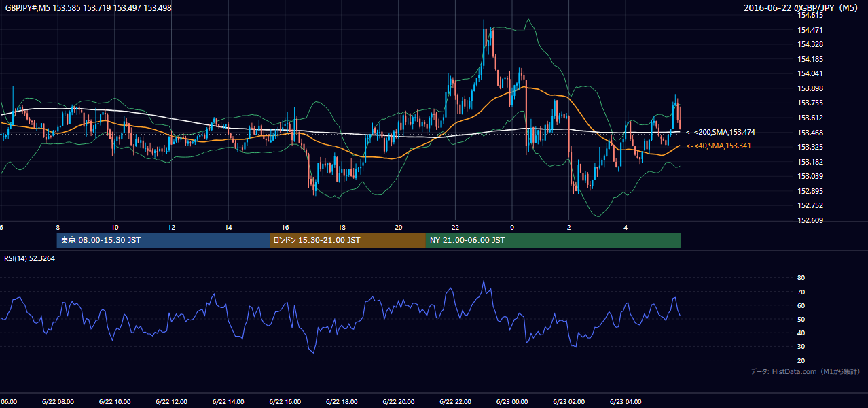Click hour tick '16' on the price chart axis

click(x=285, y=228)
